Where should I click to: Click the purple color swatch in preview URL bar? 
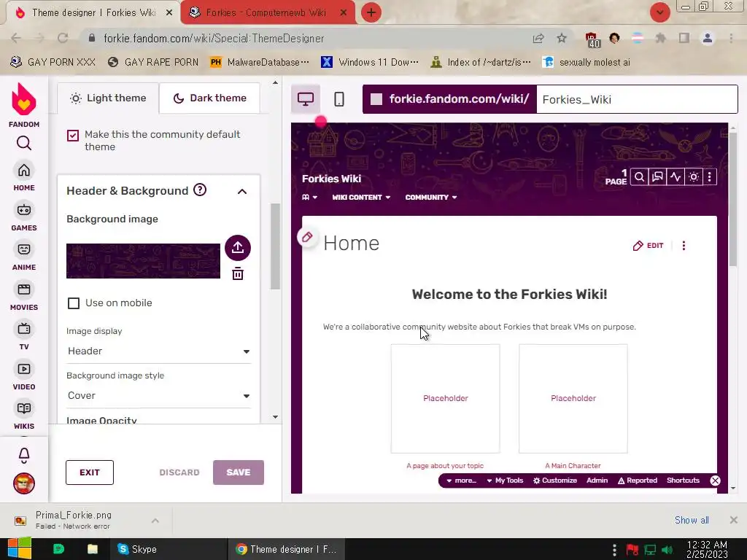click(376, 99)
